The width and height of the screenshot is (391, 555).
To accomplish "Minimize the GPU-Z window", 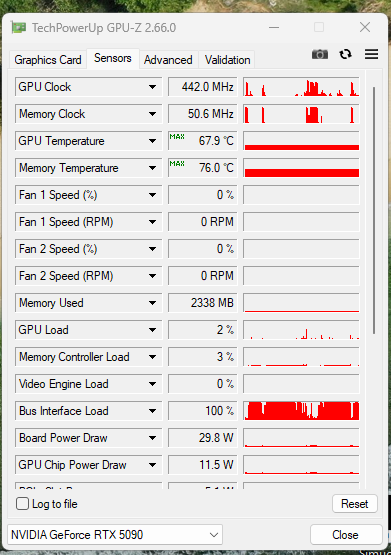I will pos(274,27).
